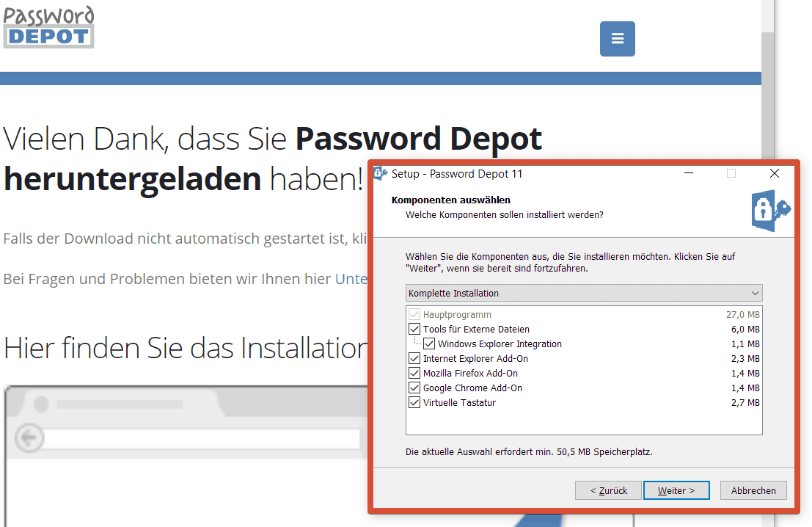Click the 2,3 MB size value
This screenshot has height=527, width=812.
(x=745, y=359)
